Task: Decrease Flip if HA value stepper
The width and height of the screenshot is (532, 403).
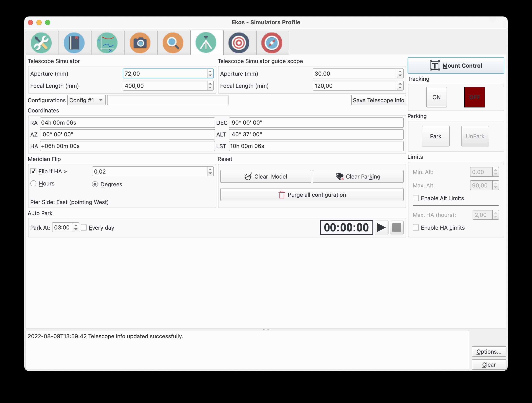Action: [x=210, y=174]
